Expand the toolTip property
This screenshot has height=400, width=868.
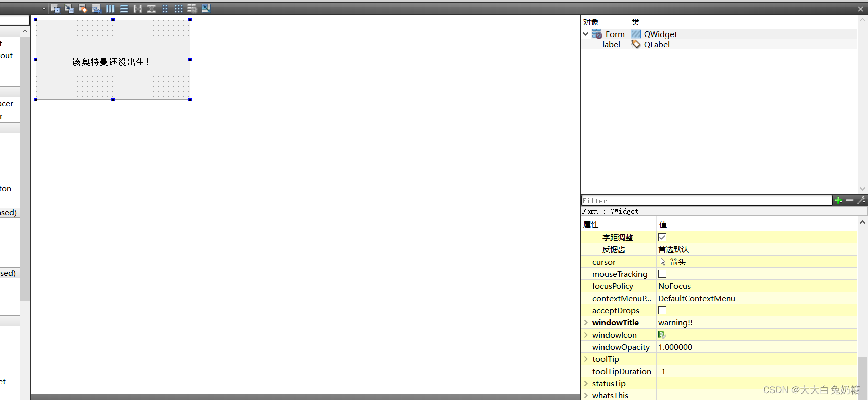[586, 359]
